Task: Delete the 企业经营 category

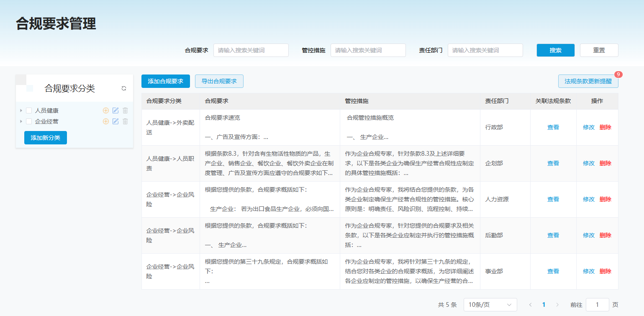Action: [x=125, y=121]
